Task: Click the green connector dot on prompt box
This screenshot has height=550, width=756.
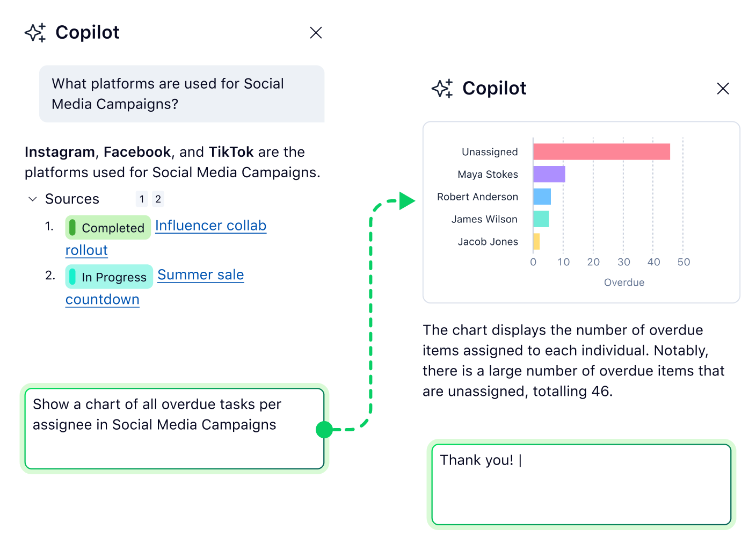Action: click(324, 430)
